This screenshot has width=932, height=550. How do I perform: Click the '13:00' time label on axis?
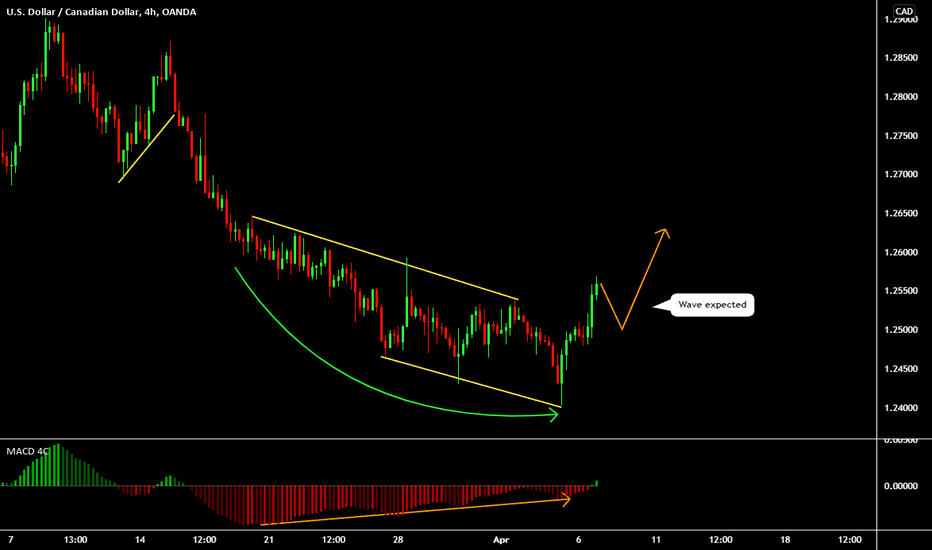click(75, 540)
